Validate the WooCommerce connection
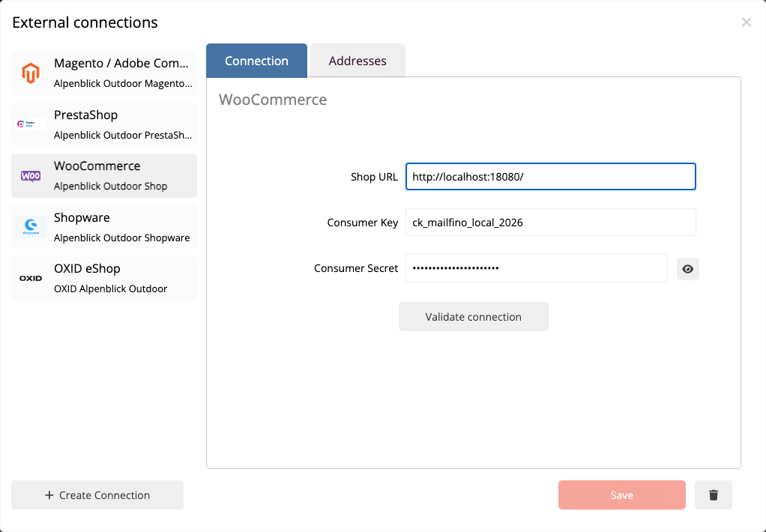 pyautogui.click(x=474, y=316)
